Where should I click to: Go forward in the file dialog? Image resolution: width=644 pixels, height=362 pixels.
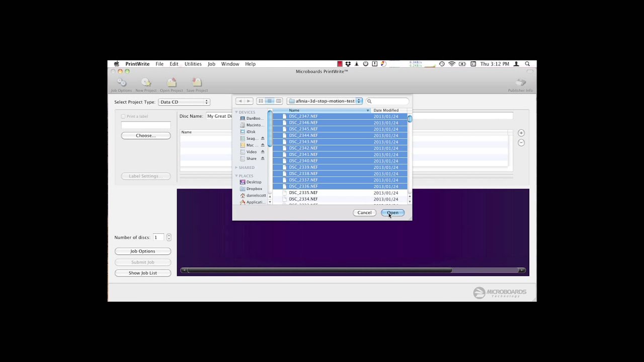pos(249,101)
